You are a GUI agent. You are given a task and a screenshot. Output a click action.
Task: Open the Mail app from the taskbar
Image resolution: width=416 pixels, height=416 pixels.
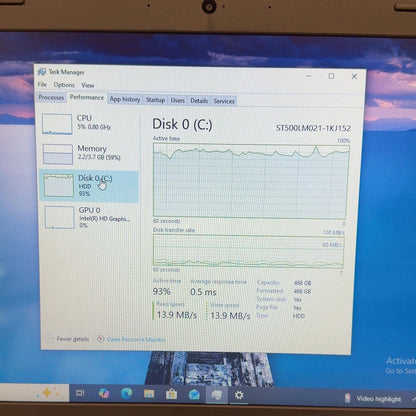(194, 395)
